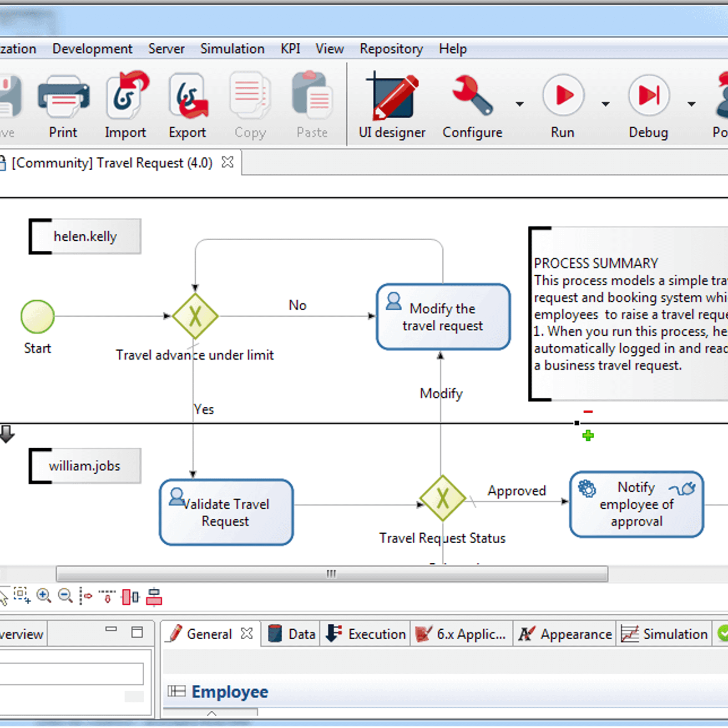Click the Import toolbar icon
Screen dimensions: 728x728
(x=126, y=95)
